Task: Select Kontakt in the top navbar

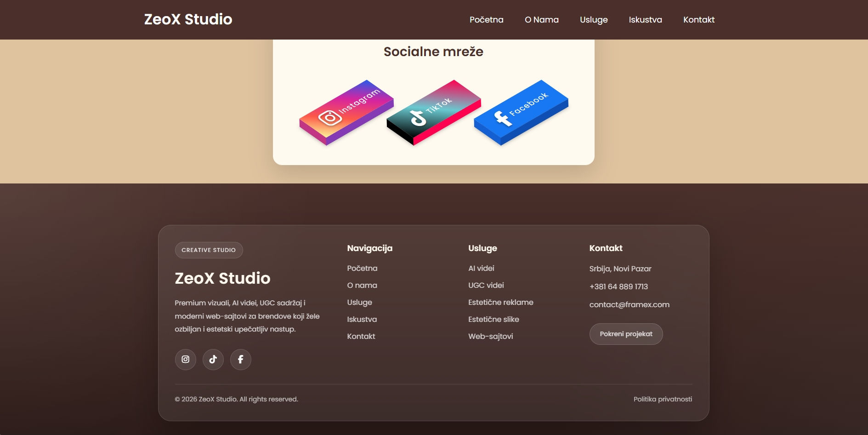Action: [699, 20]
